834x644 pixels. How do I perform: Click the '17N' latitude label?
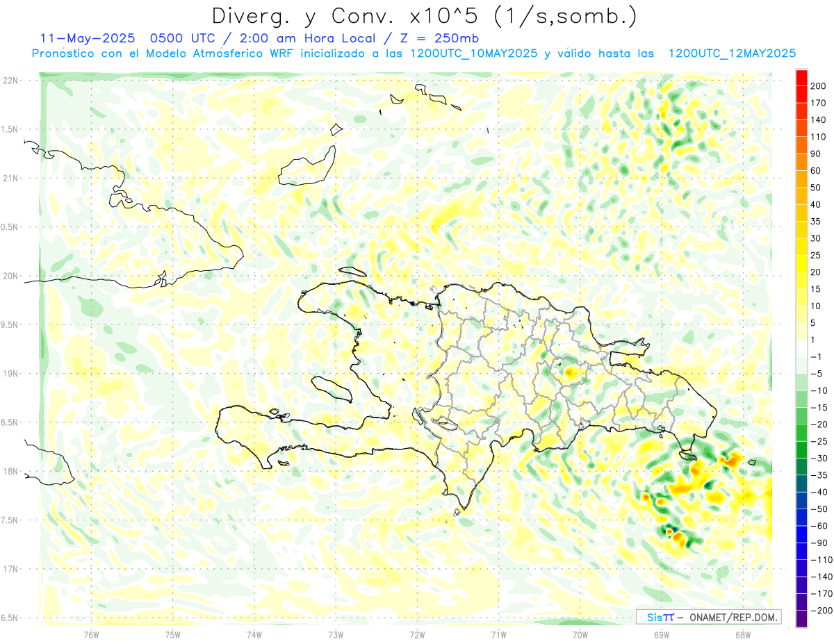(x=10, y=568)
